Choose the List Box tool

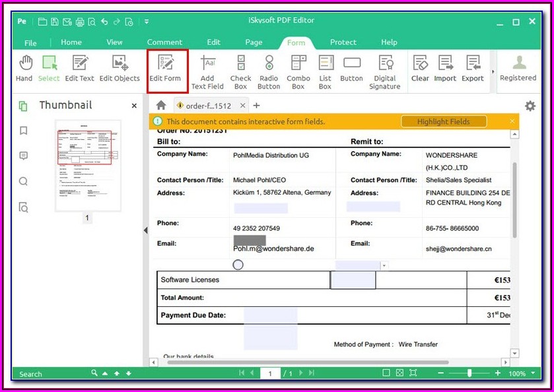click(325, 71)
